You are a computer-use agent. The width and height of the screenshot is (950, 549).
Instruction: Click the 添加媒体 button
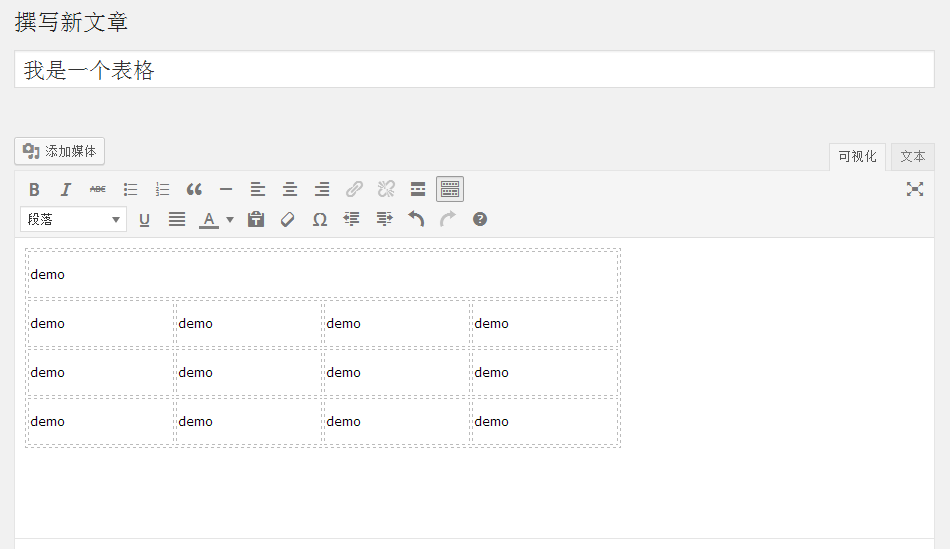coord(59,151)
